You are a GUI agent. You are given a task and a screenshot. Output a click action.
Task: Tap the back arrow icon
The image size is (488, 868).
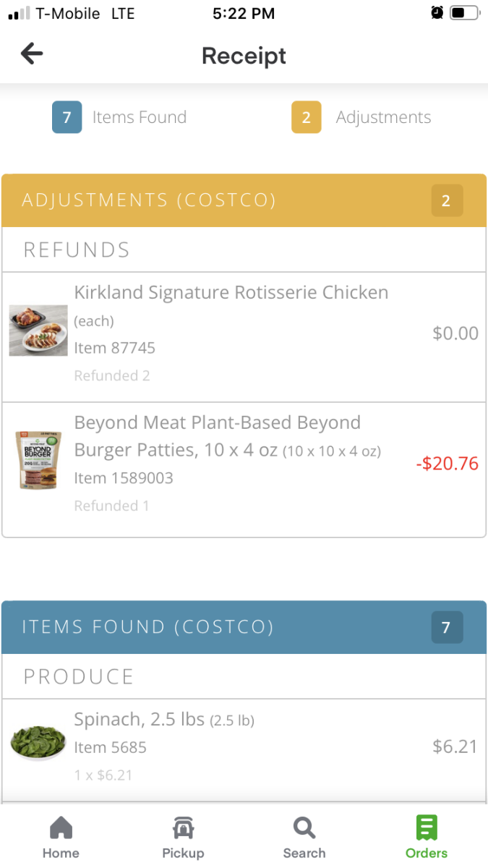32,54
